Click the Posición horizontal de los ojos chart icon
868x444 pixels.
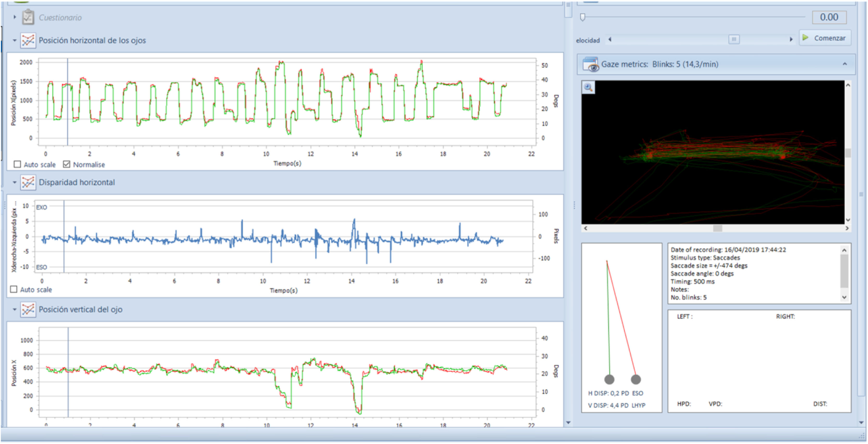tap(28, 40)
